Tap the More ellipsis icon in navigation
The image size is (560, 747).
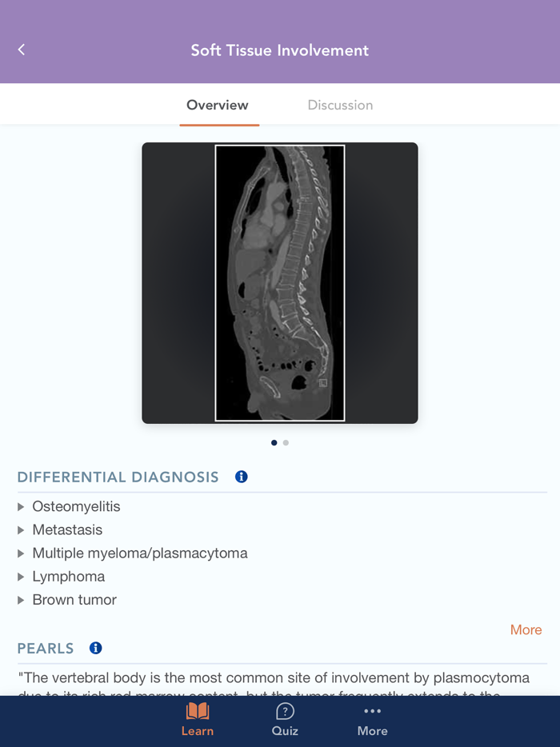point(372,710)
